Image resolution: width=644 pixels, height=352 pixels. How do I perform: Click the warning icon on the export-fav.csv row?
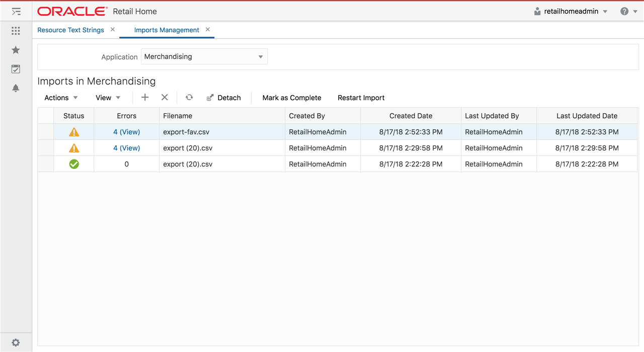click(73, 132)
